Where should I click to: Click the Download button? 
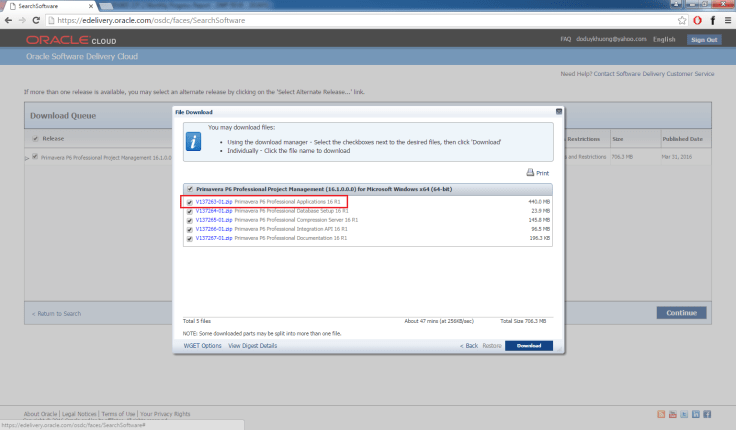[x=529, y=345]
